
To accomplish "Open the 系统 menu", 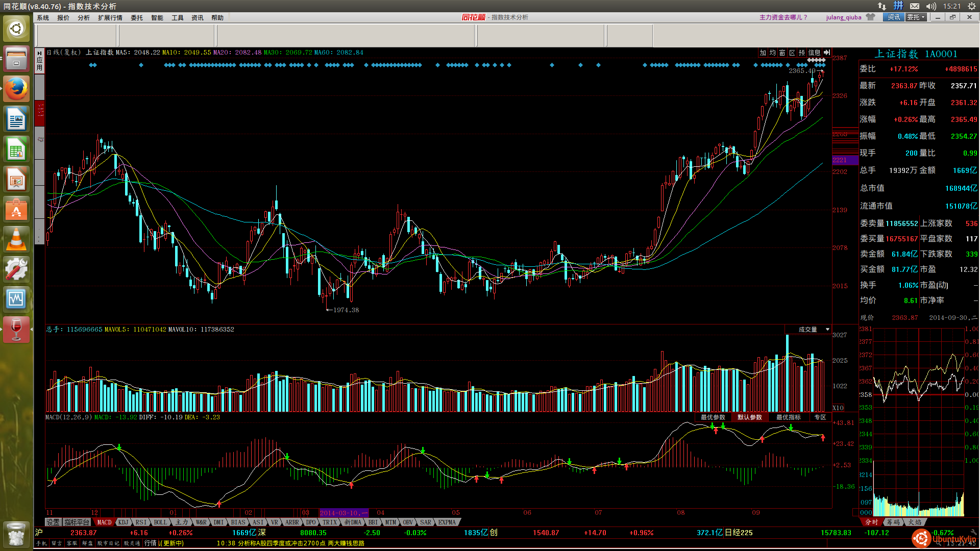I will pyautogui.click(x=43, y=18).
